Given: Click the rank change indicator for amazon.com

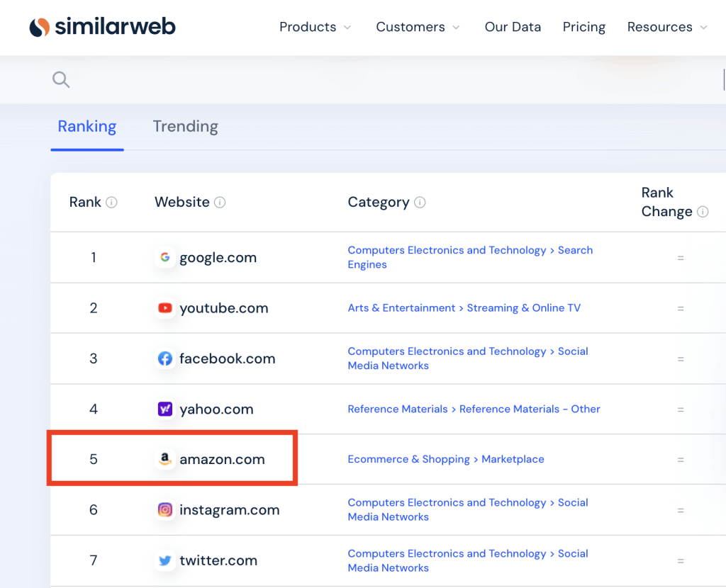Looking at the screenshot, I should (681, 459).
